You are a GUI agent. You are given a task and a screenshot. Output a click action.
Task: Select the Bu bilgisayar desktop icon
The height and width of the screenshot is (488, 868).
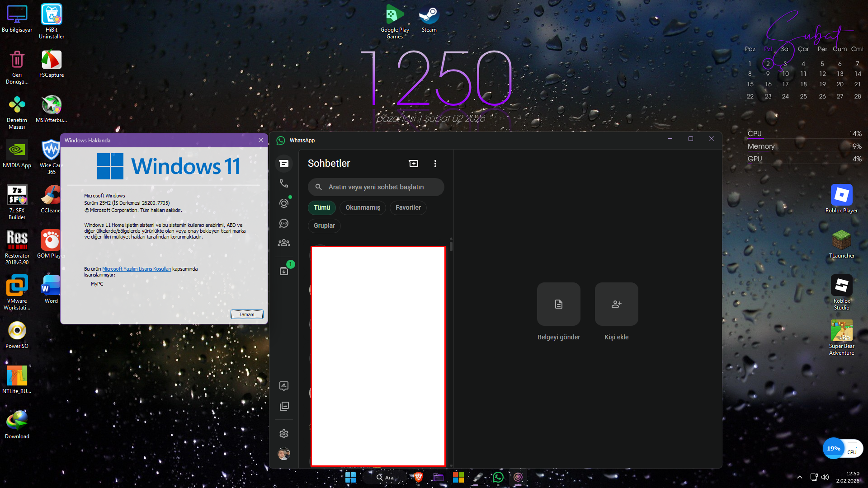click(x=17, y=19)
